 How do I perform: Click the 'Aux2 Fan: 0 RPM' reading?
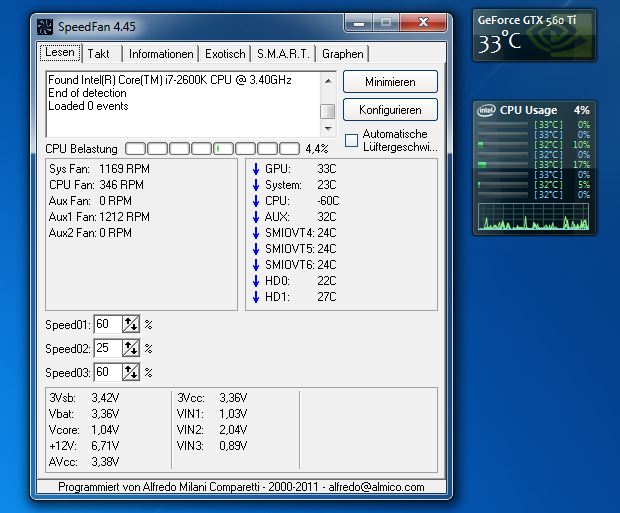click(x=90, y=233)
